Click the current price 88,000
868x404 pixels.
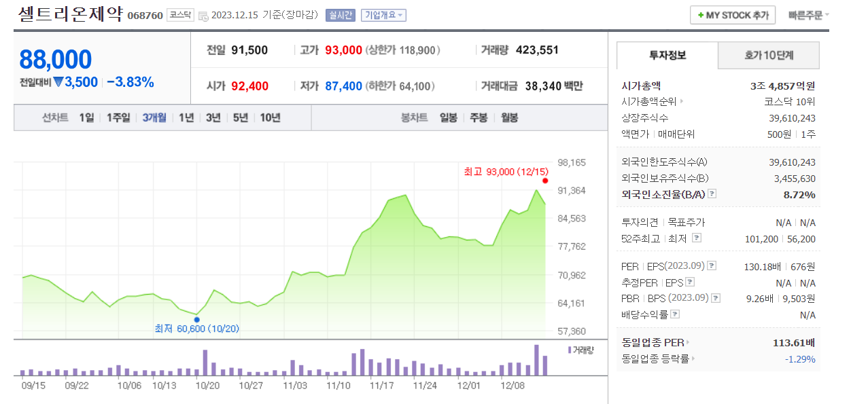(56, 60)
